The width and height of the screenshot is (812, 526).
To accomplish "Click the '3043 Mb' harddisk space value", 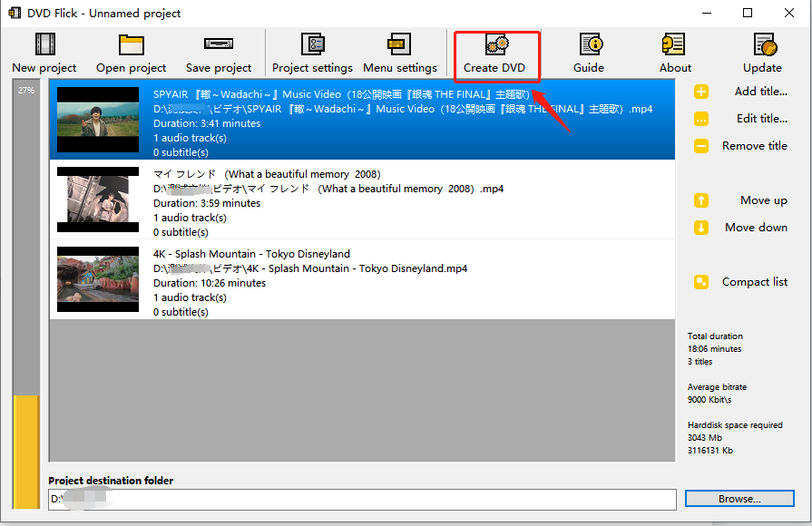I will 704,437.
